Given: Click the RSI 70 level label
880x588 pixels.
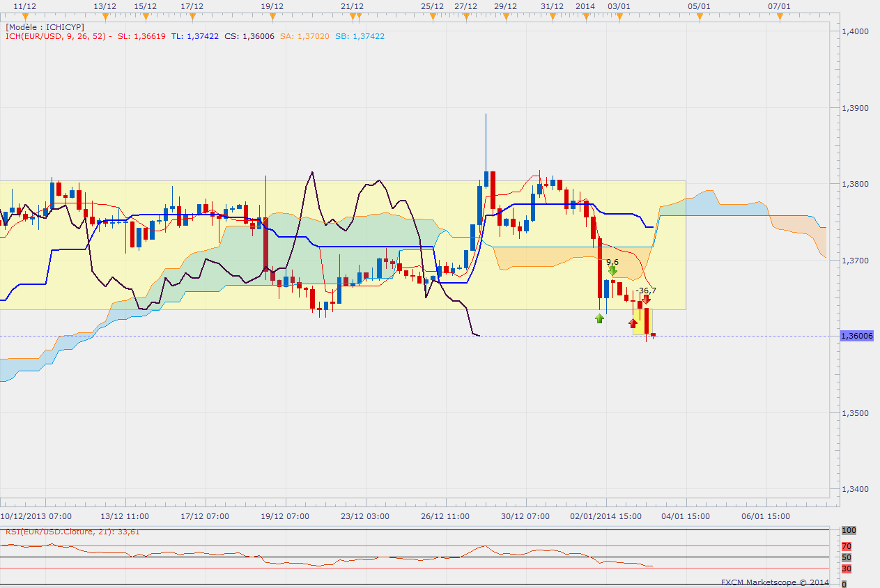Looking at the screenshot, I should 847,547.
